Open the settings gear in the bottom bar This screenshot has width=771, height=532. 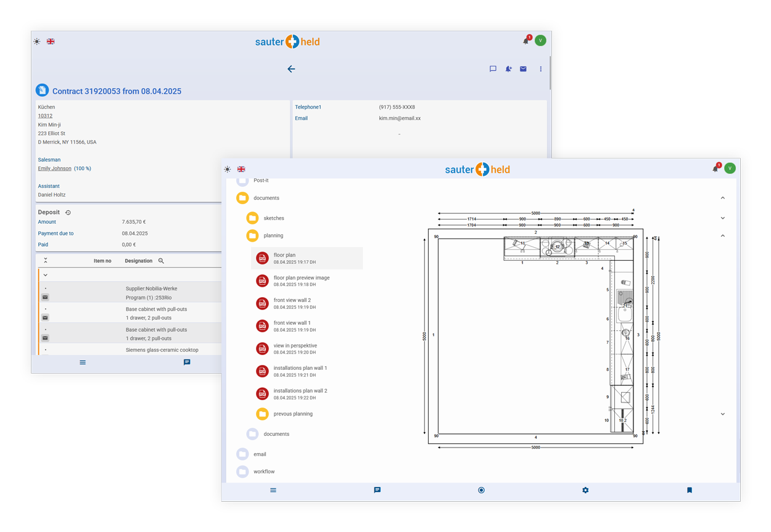[x=585, y=490]
